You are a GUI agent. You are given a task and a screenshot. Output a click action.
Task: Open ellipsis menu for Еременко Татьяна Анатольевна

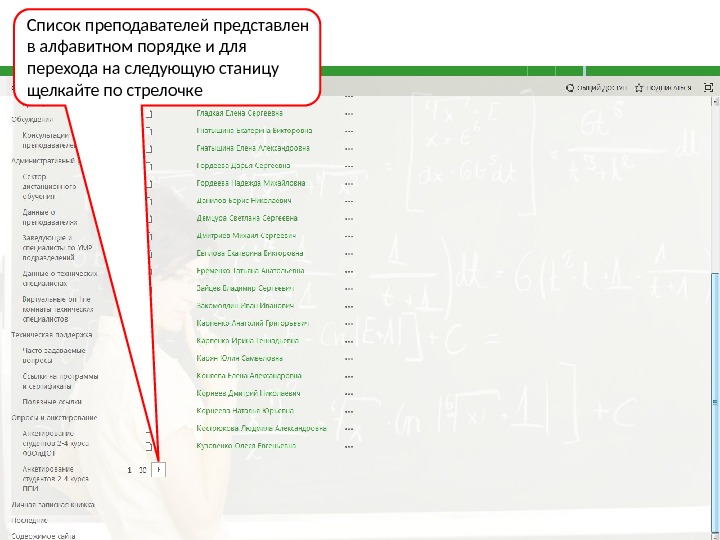point(349,271)
